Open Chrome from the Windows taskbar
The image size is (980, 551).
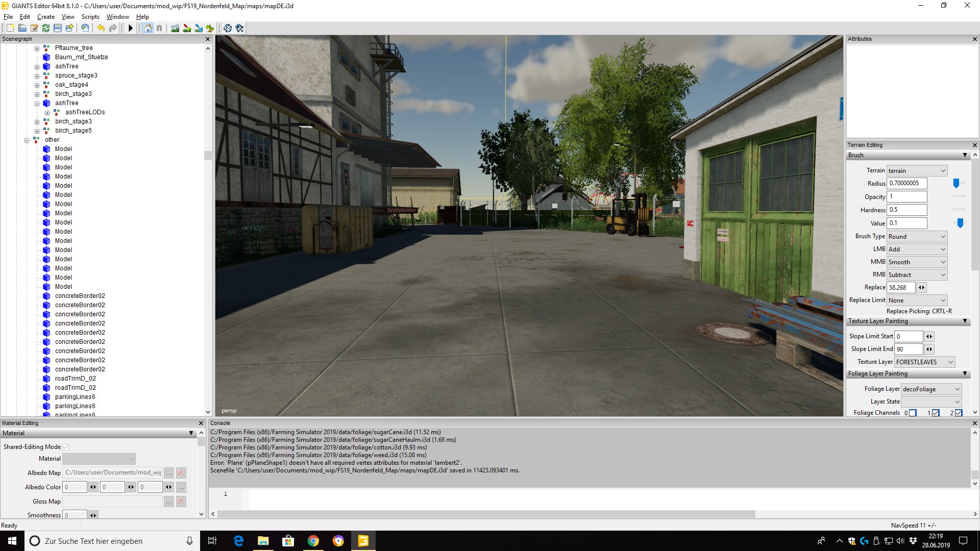tap(313, 541)
